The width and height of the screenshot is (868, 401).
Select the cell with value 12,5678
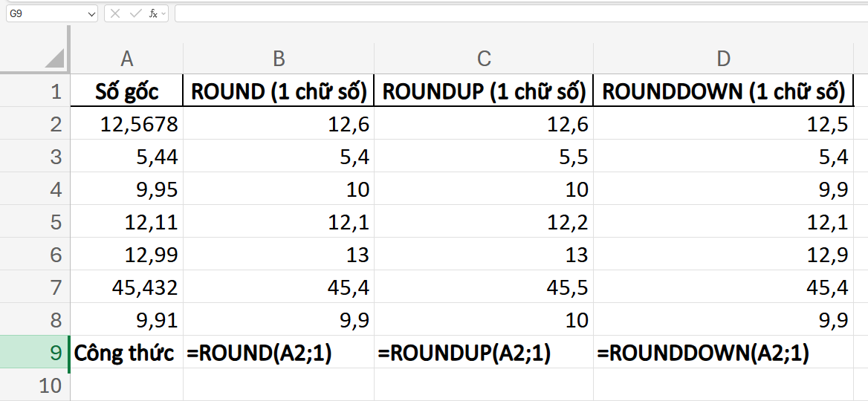pyautogui.click(x=127, y=124)
